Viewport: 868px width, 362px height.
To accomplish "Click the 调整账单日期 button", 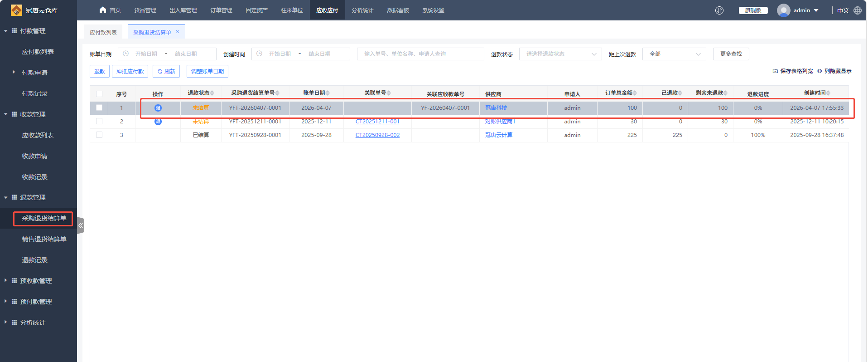I will (x=207, y=72).
